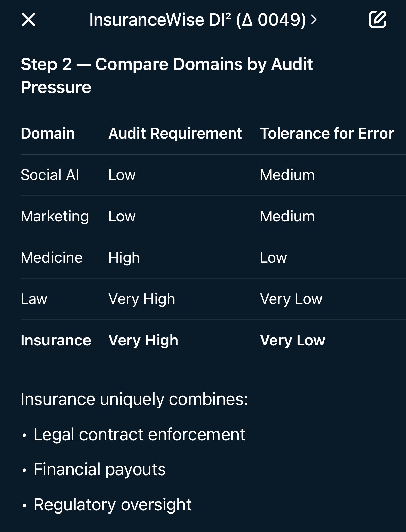
Task: Tap the Domain column header
Action: pyautogui.click(x=48, y=134)
